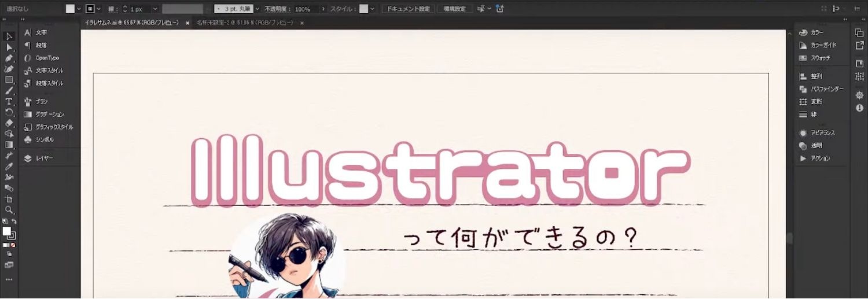Open the スタイル swatch dropdown
Viewport: 868px width, 299px height.
click(372, 9)
